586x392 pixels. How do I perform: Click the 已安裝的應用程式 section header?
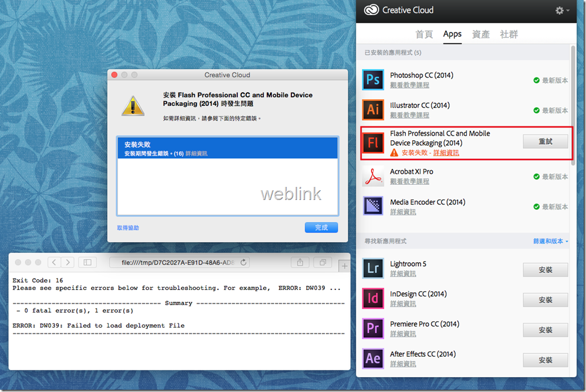[463, 52]
